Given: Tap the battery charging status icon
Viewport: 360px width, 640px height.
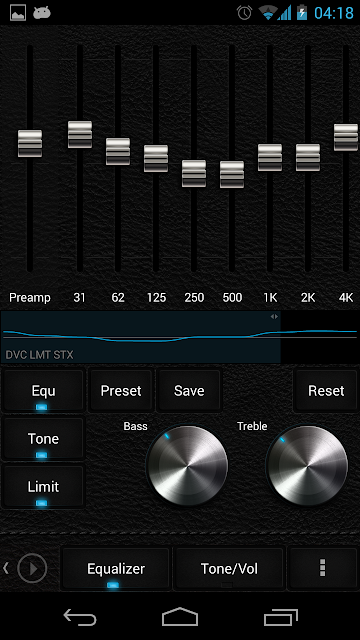Looking at the screenshot, I should click(x=302, y=13).
